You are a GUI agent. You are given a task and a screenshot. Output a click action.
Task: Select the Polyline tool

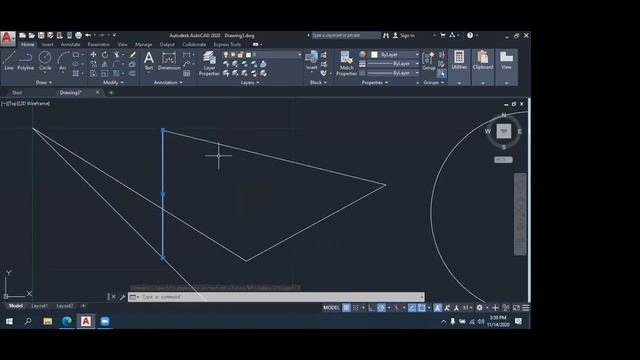25,60
